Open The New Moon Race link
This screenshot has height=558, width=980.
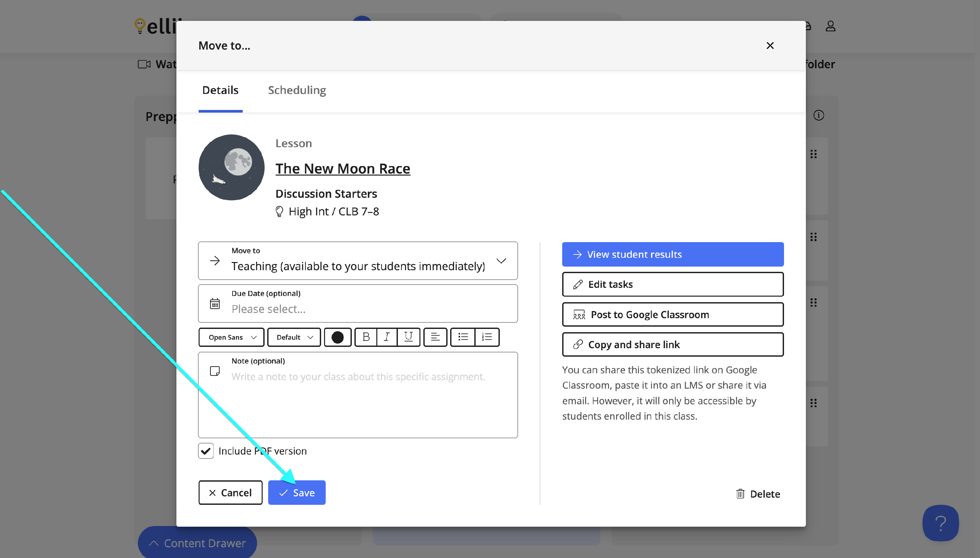coord(343,169)
